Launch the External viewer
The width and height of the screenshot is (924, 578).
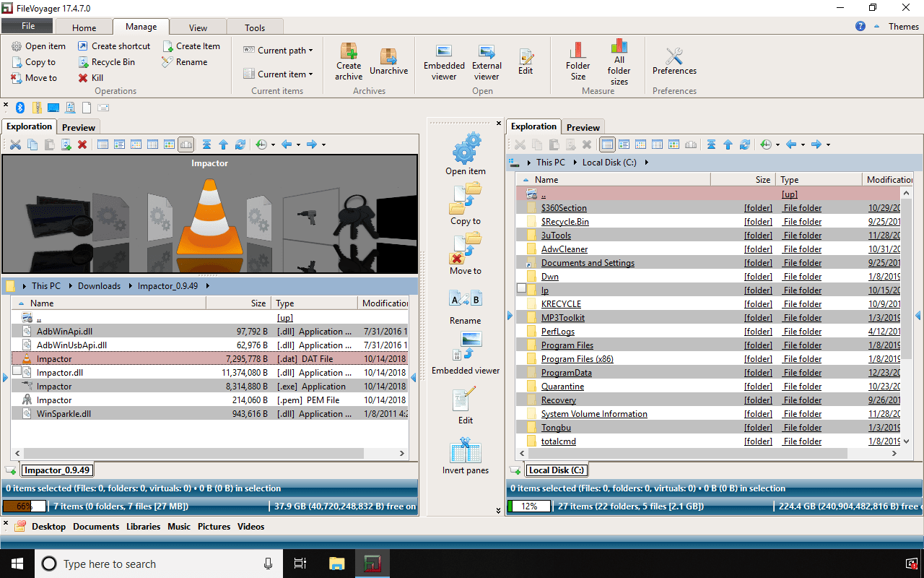click(487, 61)
